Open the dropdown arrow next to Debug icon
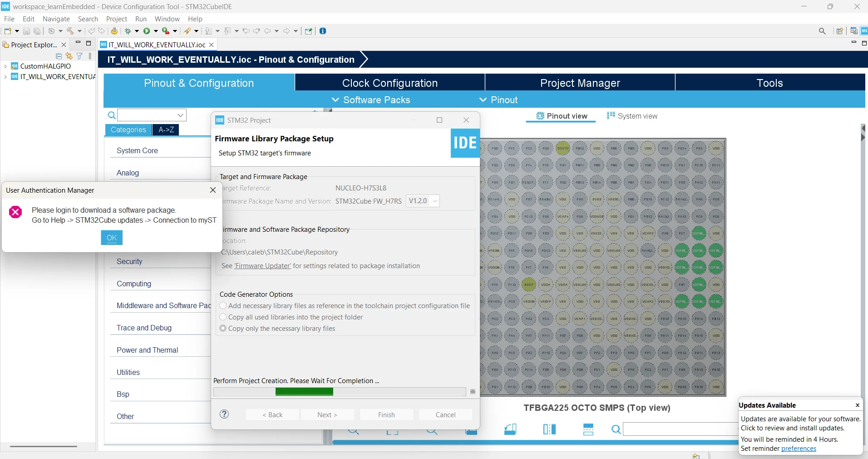Image resolution: width=868 pixels, height=459 pixels. [x=137, y=31]
